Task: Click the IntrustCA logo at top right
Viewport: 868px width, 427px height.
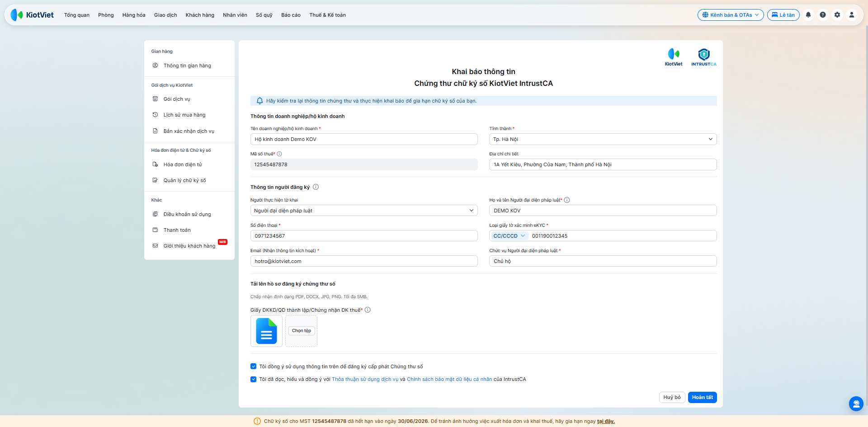Action: tap(704, 57)
